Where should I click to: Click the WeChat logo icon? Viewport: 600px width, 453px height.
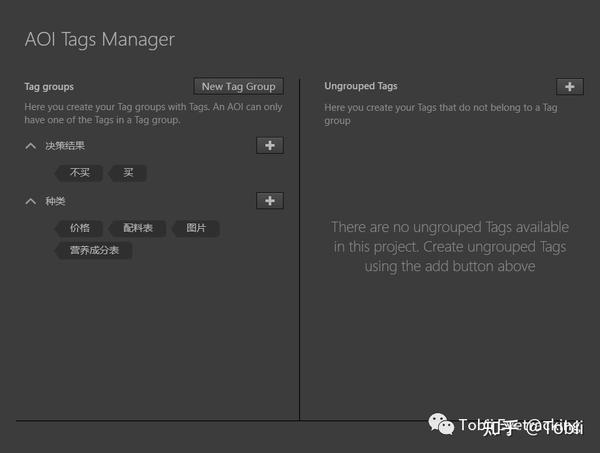click(x=443, y=426)
